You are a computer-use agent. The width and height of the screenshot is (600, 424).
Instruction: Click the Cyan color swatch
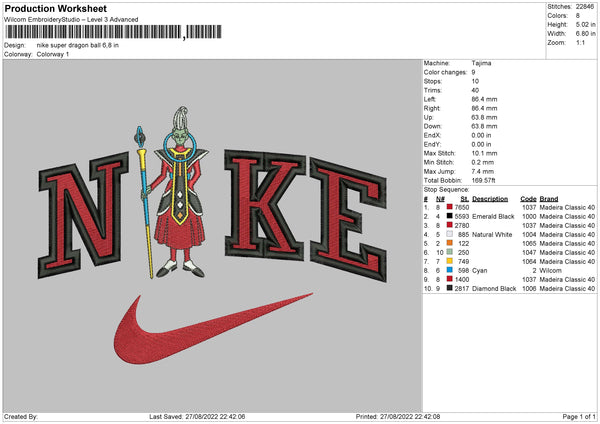point(450,270)
